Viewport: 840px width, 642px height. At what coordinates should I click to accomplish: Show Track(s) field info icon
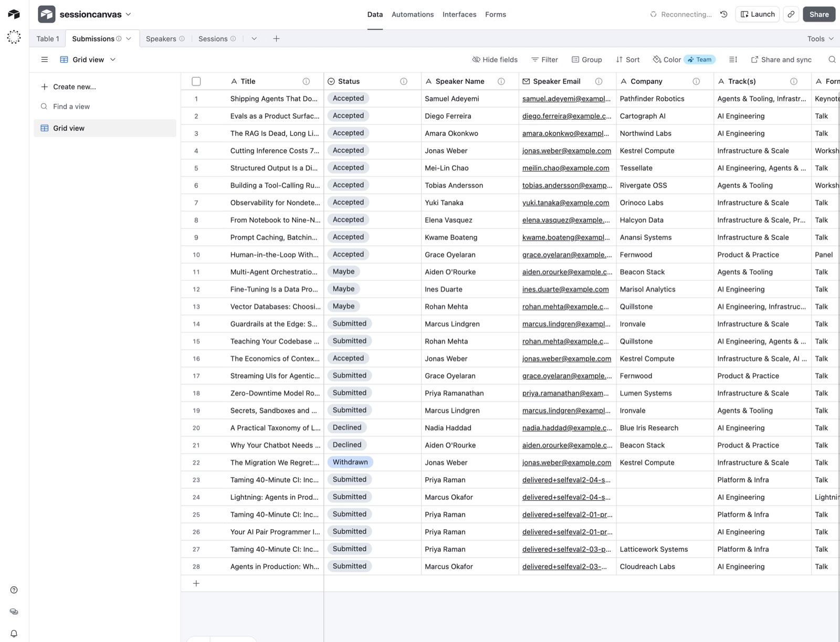(794, 81)
